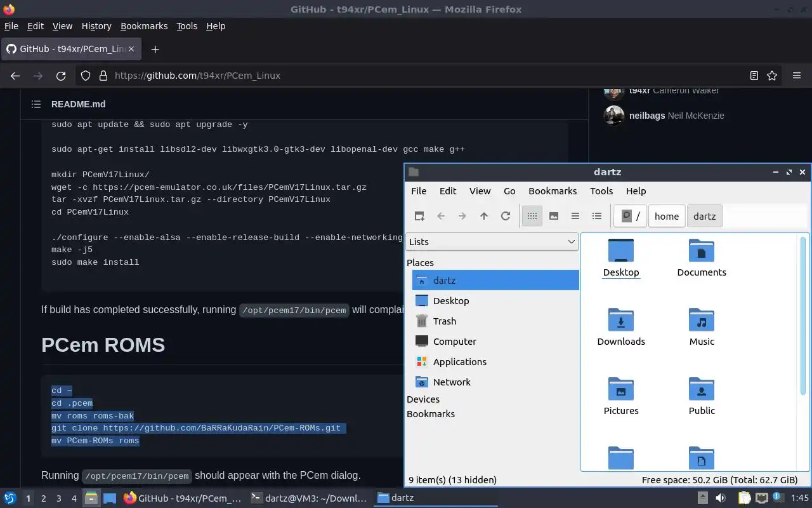The height and width of the screenshot is (508, 812).
Task: Open Firefox Tools menu
Action: coord(187,26)
